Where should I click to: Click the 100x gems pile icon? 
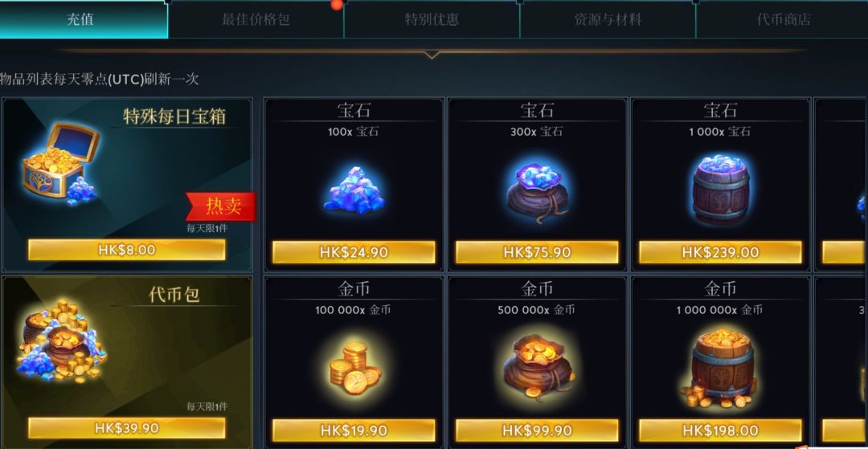pos(354,189)
